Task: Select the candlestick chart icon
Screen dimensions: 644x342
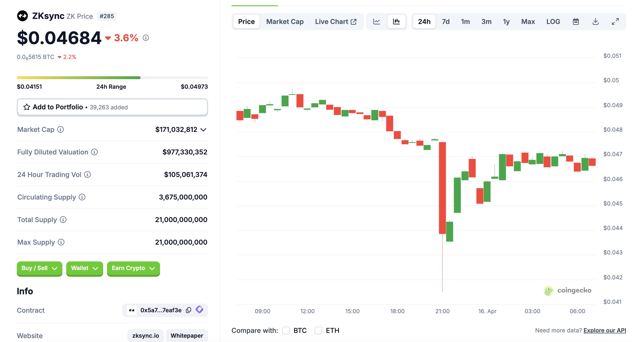Action: [396, 22]
